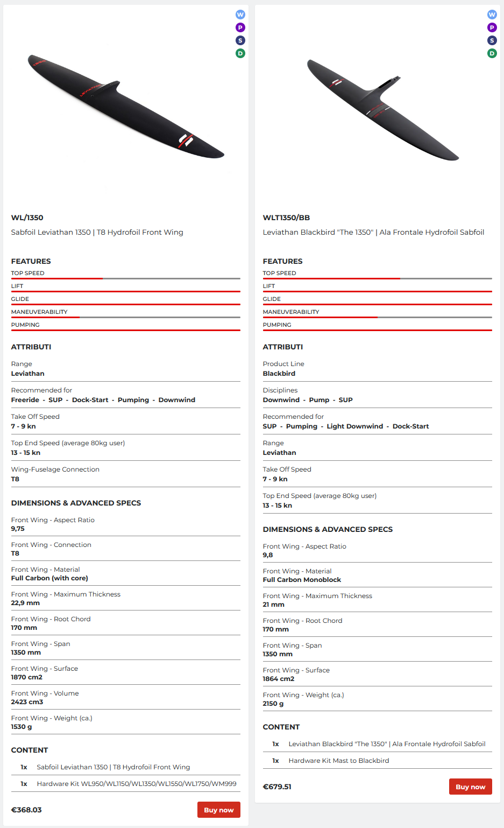Select the WLT1350/BB product code heading

(286, 217)
